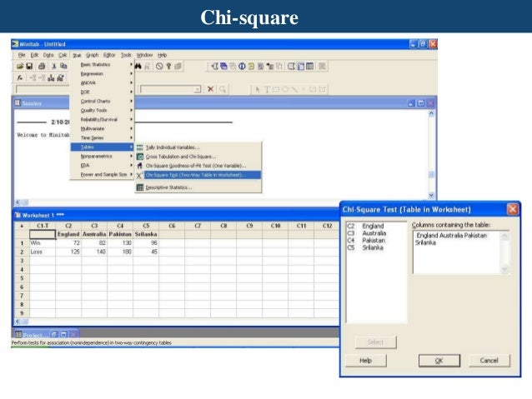This screenshot has width=532, height=399.
Task: Close the Chi-Square Test dialog
Action: (x=512, y=210)
